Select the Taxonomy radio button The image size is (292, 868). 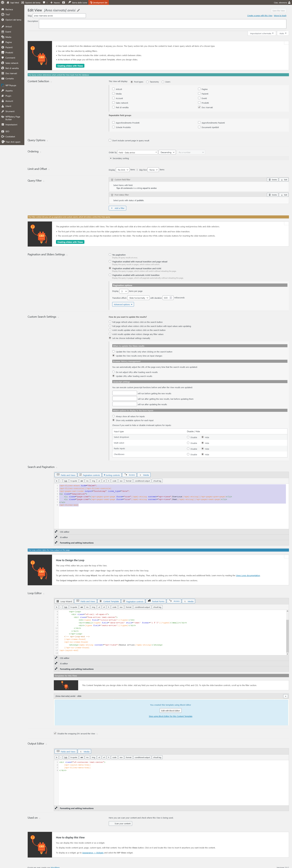(x=147, y=82)
